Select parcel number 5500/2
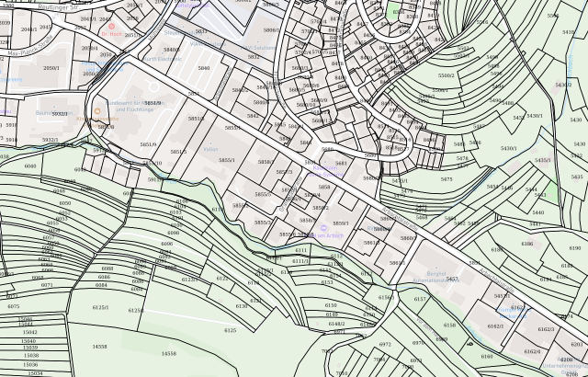Screen dimensions: 588x377 (x=447, y=75)
